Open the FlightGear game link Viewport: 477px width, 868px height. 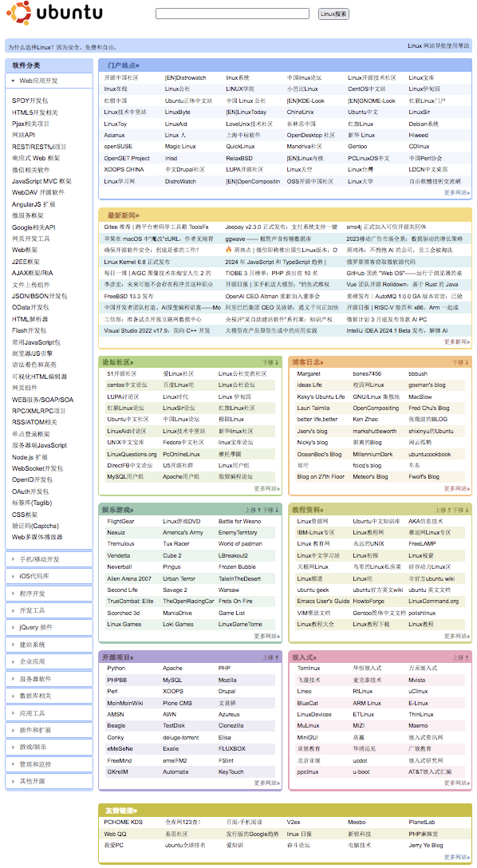[x=120, y=521]
